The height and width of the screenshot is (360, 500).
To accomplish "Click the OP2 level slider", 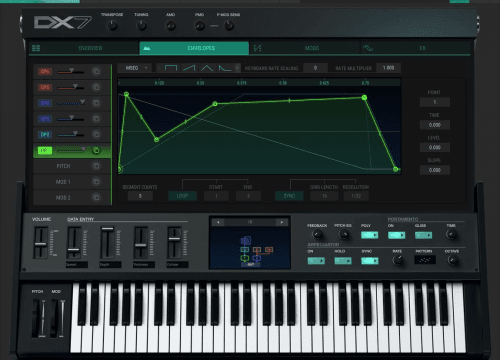I will [x=71, y=135].
